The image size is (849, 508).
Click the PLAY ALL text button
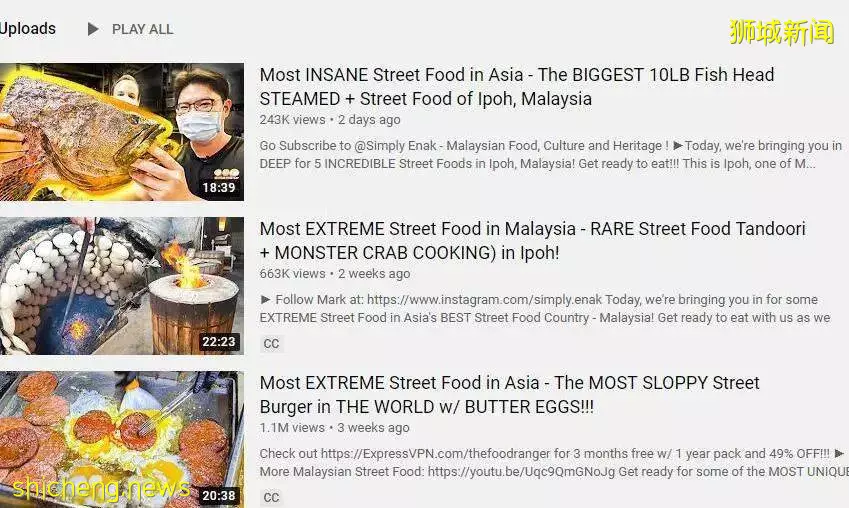(142, 29)
